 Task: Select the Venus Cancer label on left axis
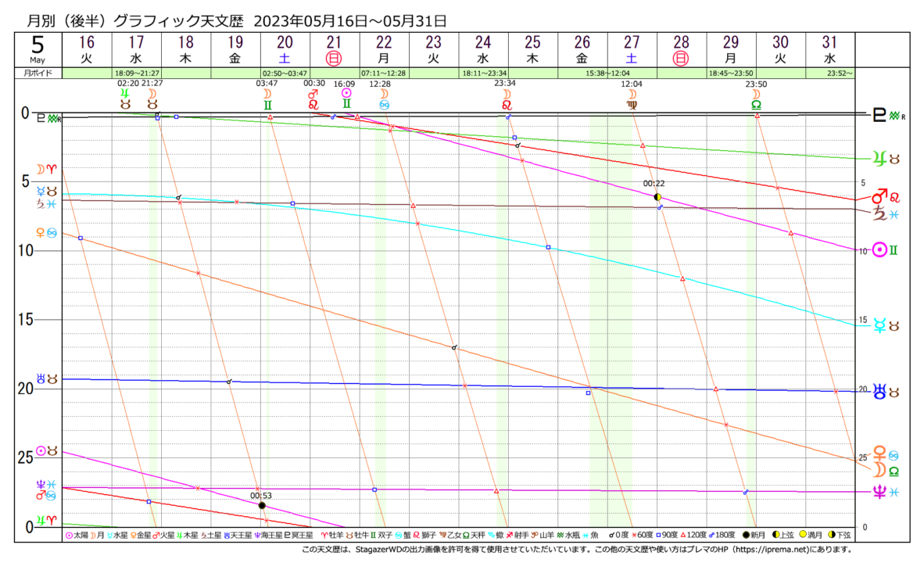(x=47, y=232)
